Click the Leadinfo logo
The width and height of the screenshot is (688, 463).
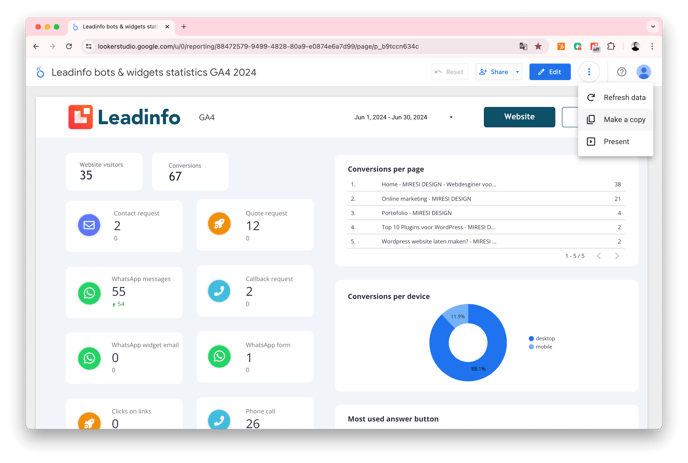click(124, 117)
